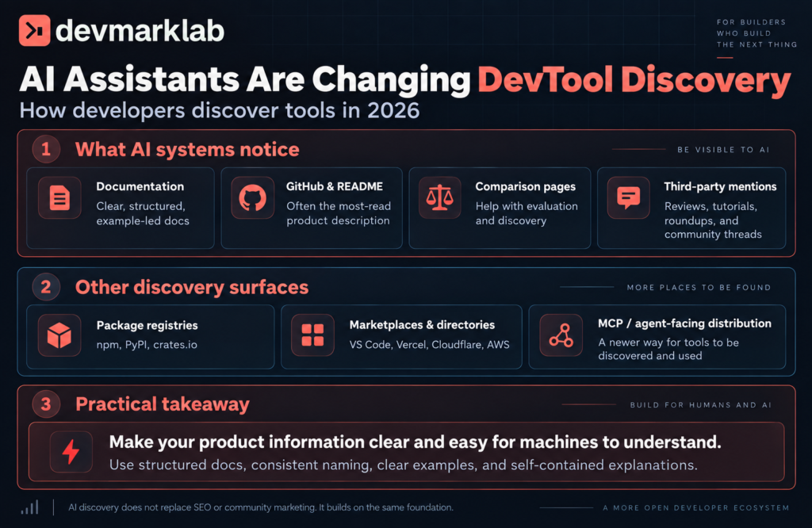Click 'A newer way for tools' description
The image size is (812, 528).
(x=668, y=349)
